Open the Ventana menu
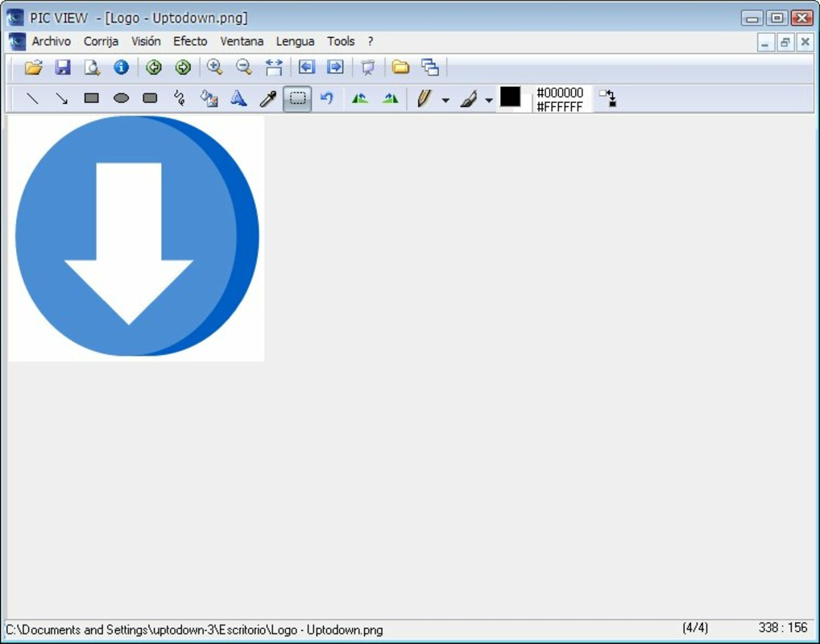820x644 pixels. pyautogui.click(x=242, y=41)
